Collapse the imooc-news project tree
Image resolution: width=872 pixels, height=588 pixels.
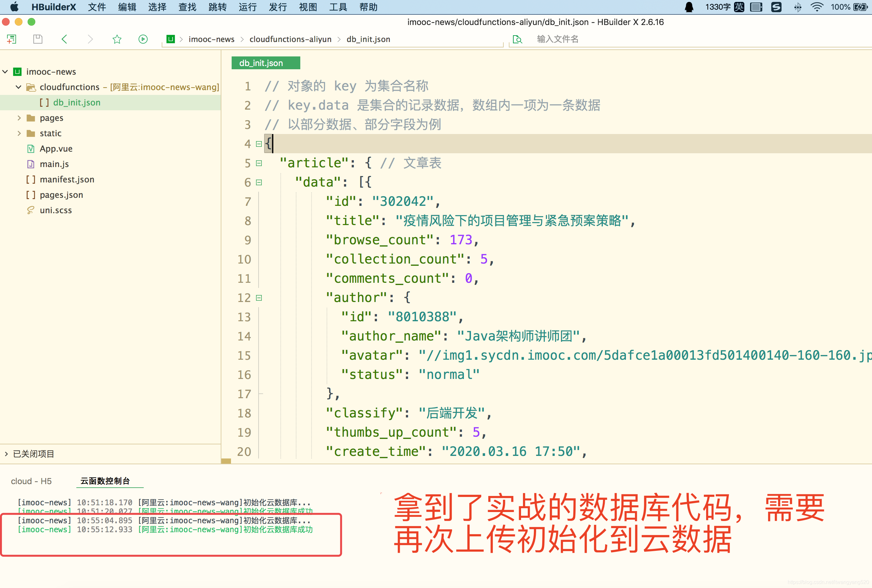(5, 71)
